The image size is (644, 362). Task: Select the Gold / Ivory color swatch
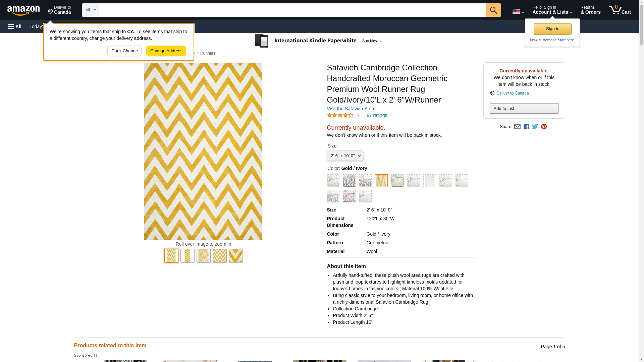pos(381,181)
